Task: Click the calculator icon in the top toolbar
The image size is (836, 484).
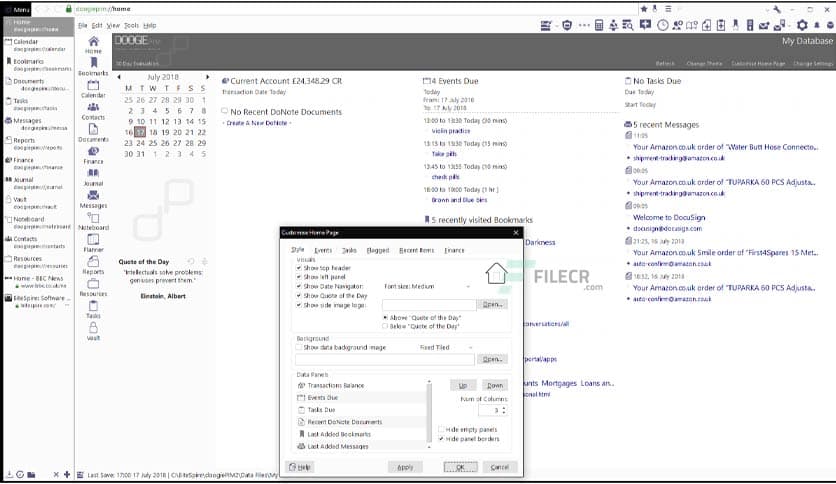Action: pyautogui.click(x=599, y=25)
